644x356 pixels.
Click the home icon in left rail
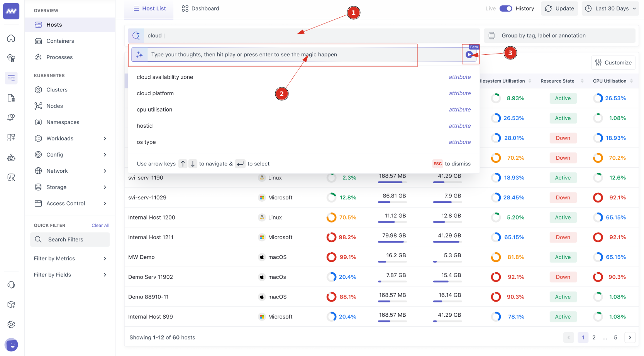[x=11, y=38]
